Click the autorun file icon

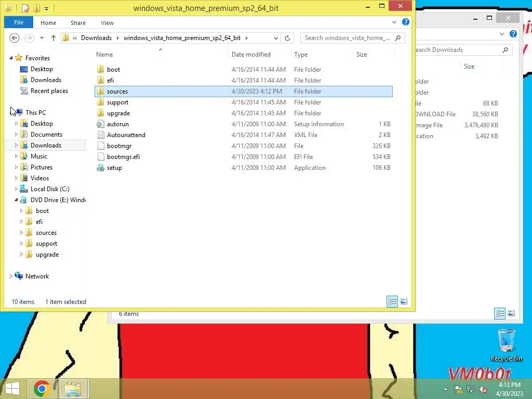pos(100,124)
